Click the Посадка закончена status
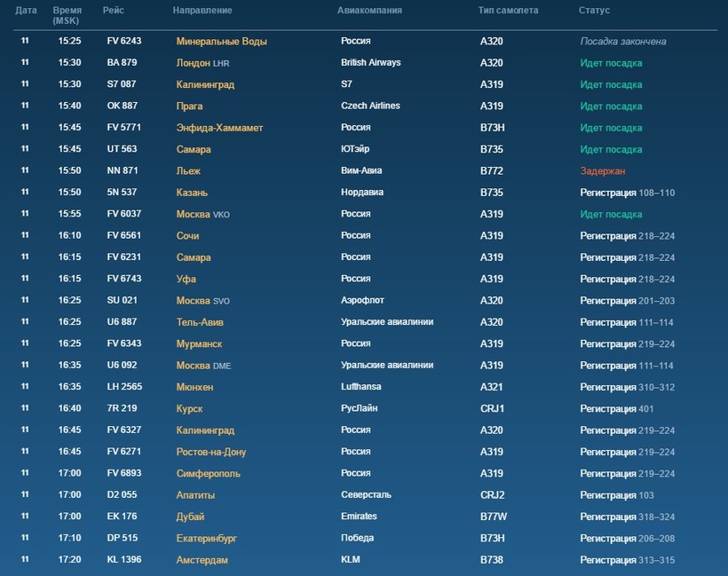728x576 pixels. pyautogui.click(x=622, y=42)
